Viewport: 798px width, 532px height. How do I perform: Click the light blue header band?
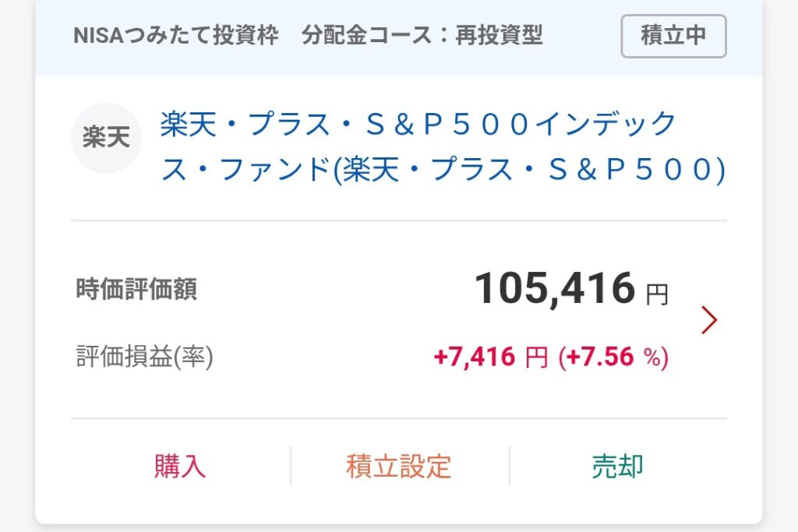(399, 38)
